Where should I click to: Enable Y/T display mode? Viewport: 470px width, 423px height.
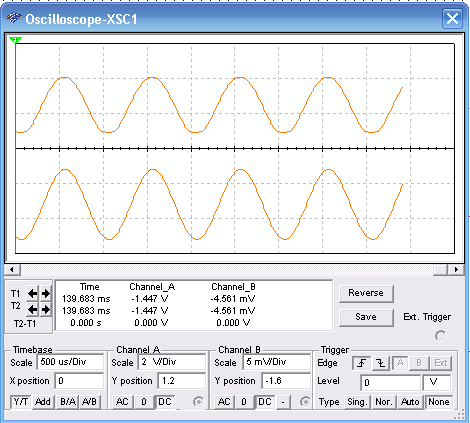21,402
